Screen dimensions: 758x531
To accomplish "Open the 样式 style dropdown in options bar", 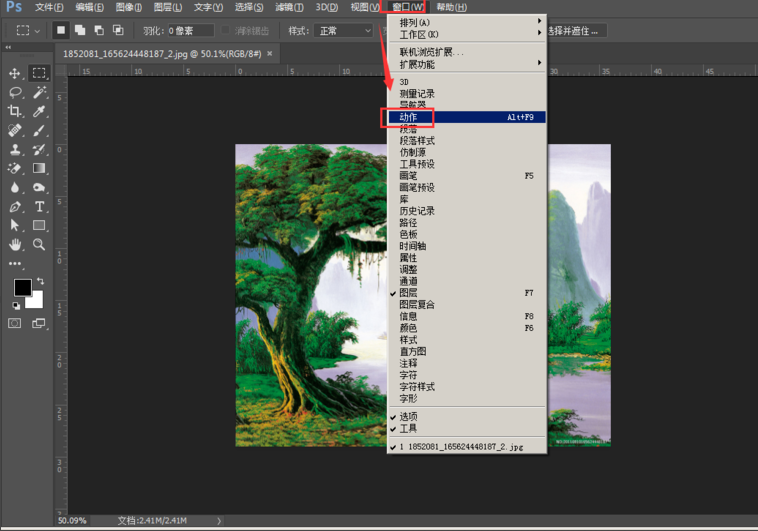I will point(343,31).
